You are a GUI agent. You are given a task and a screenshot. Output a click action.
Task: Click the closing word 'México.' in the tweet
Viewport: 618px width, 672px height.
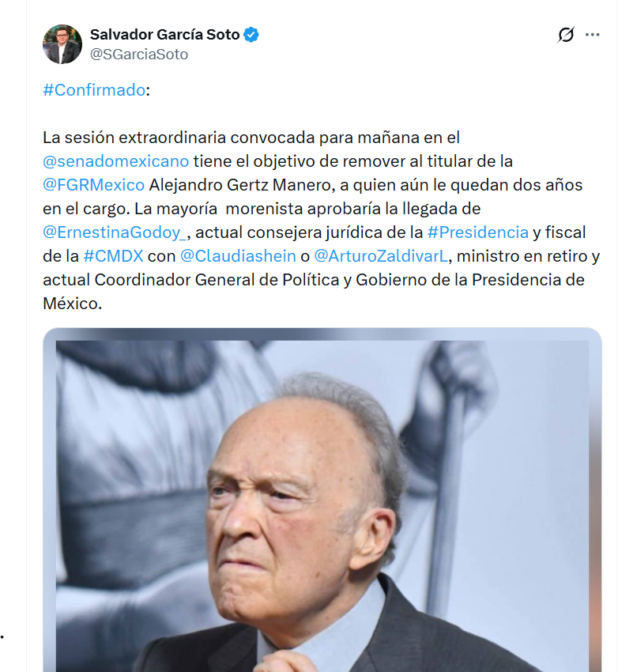tap(73, 304)
